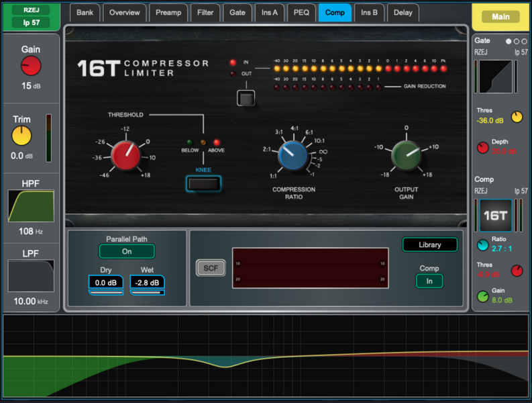Toggle the KNEE switch
Viewport: 532px width, 403px height.
tap(203, 183)
